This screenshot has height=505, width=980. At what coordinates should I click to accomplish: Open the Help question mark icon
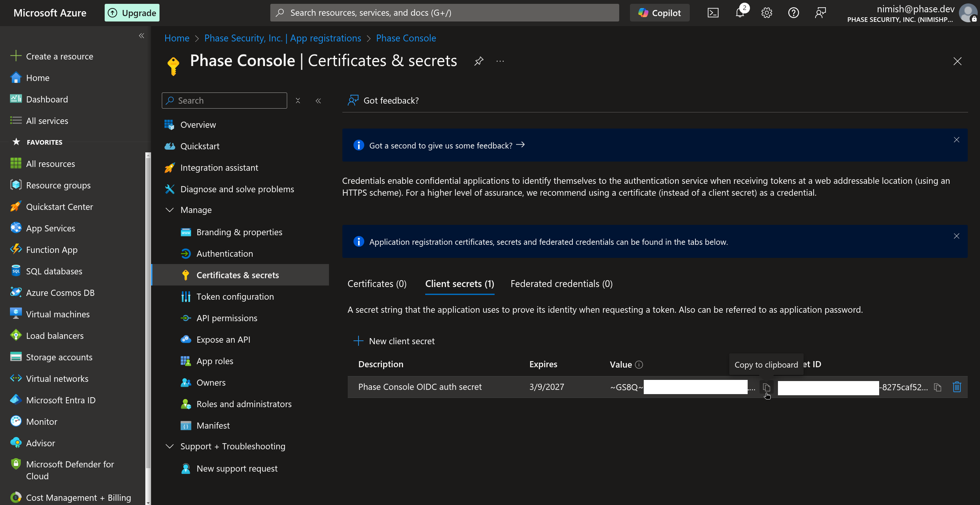coord(793,12)
